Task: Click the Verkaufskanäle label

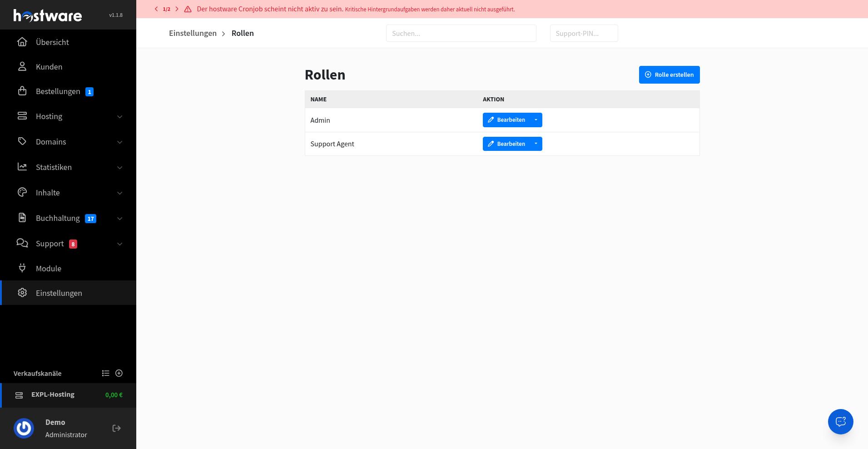Action: point(37,373)
